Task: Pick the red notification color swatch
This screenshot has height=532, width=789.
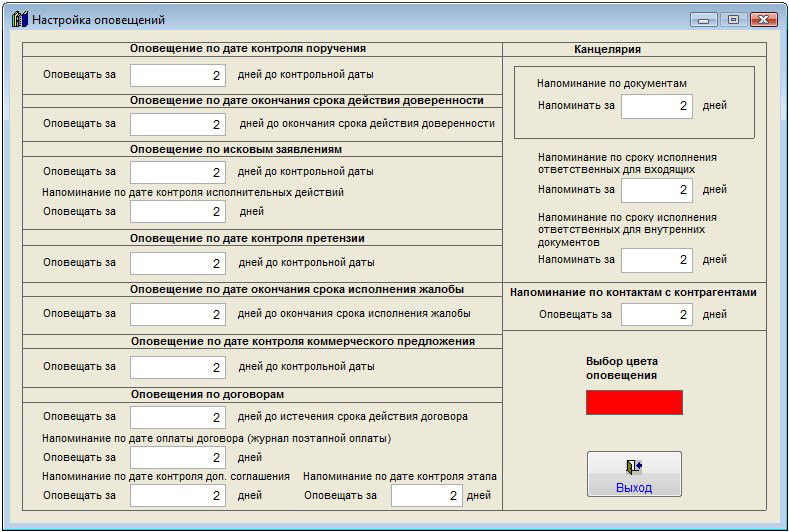Action: [634, 402]
